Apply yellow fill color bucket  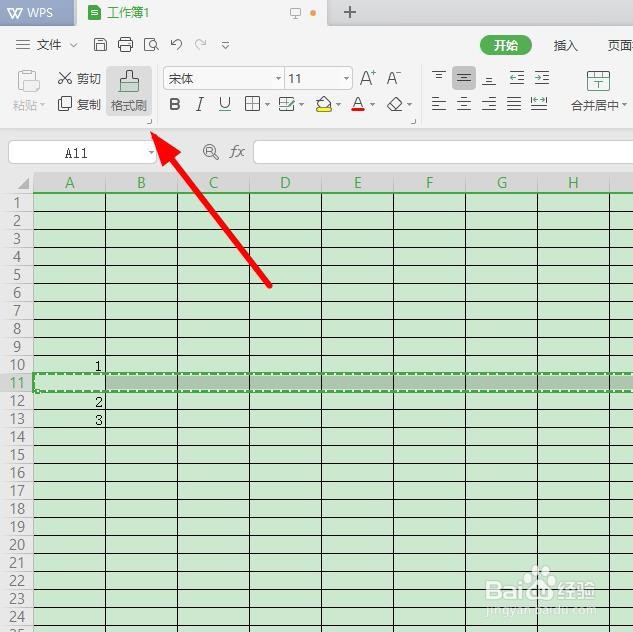(324, 104)
